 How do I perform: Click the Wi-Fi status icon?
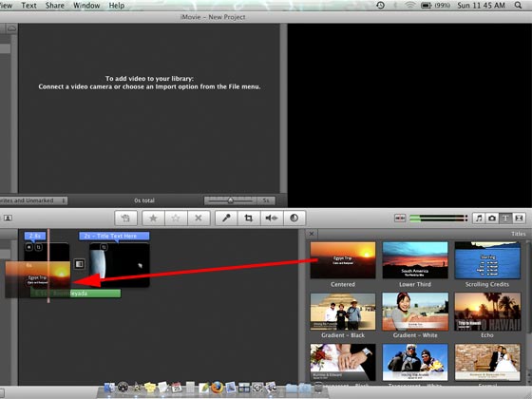pos(410,6)
